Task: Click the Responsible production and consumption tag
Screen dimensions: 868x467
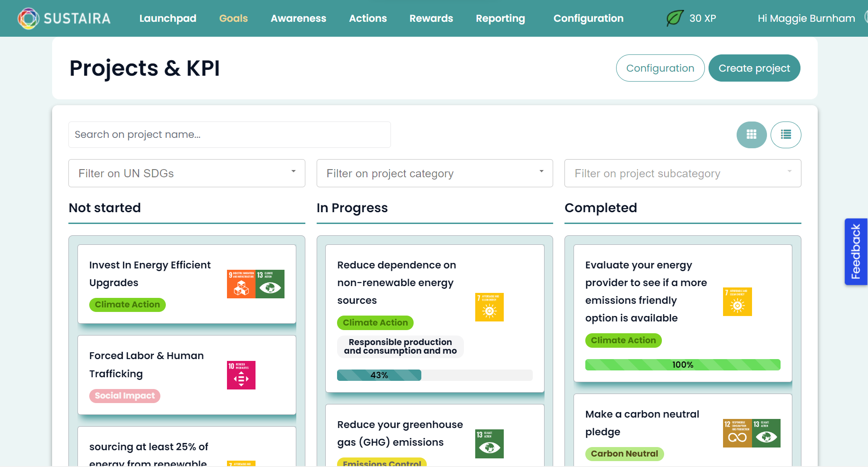Action: (400, 347)
